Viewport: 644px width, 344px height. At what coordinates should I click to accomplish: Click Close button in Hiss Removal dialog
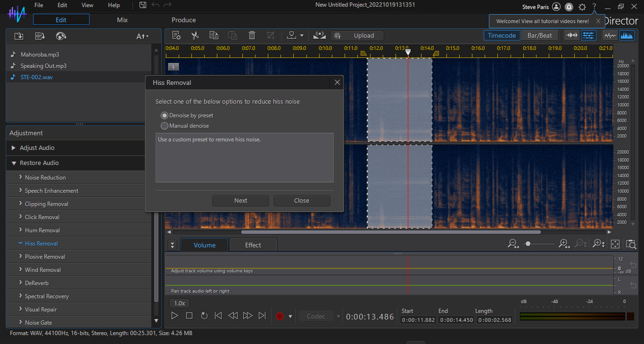pos(302,201)
